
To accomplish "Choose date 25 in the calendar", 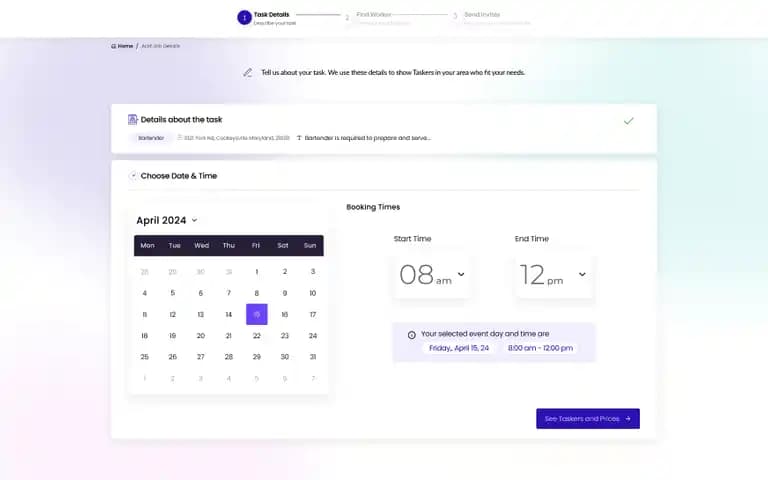I will pyautogui.click(x=144, y=357).
